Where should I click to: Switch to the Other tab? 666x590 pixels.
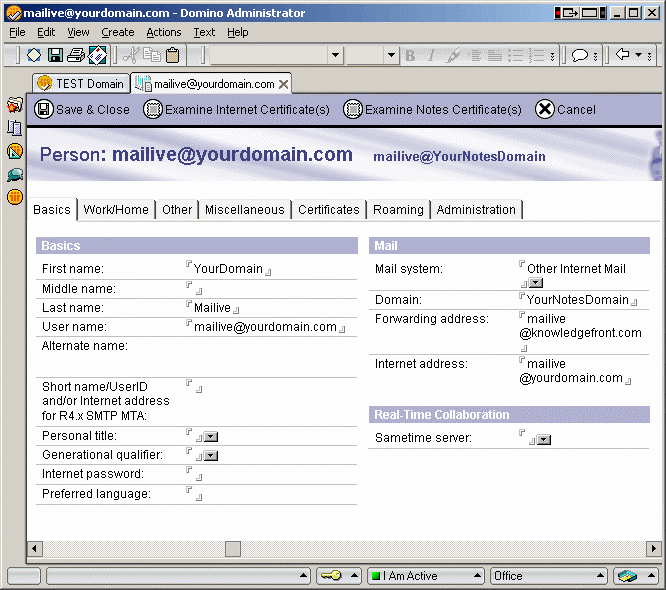pos(177,210)
